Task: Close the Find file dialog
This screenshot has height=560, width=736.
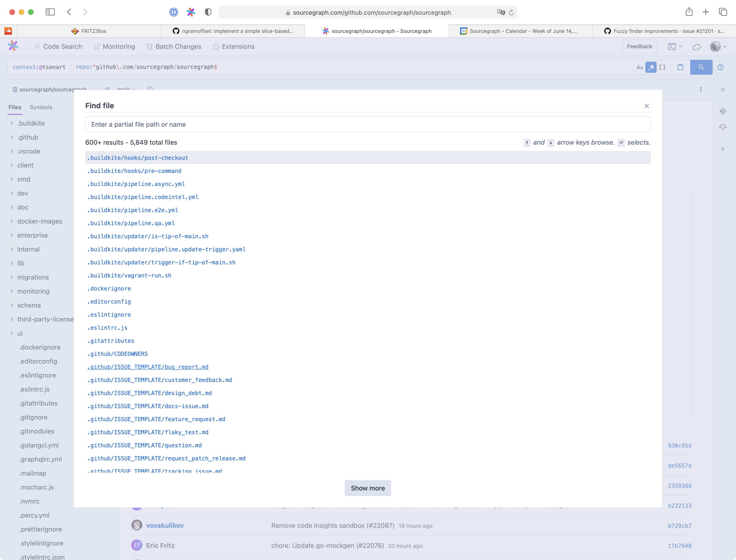Action: [647, 106]
